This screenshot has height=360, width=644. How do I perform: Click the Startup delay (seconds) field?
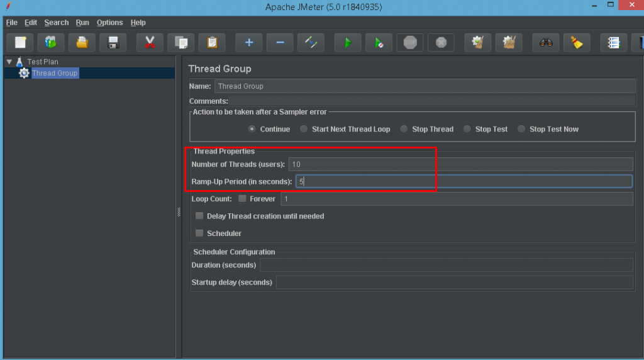(x=454, y=283)
